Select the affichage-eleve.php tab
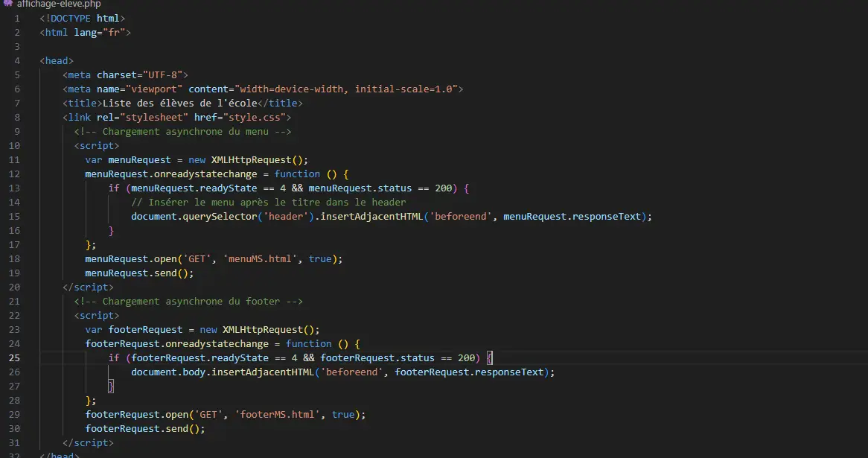The height and width of the screenshot is (458, 868). (58, 4)
